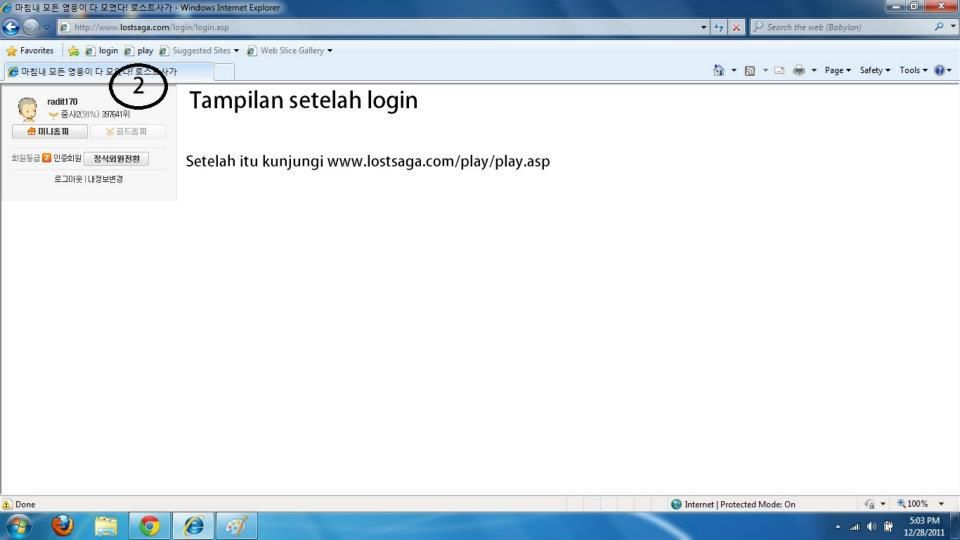This screenshot has height=540, width=960.
Task: Open the Favorites star button
Action: pos(30,51)
